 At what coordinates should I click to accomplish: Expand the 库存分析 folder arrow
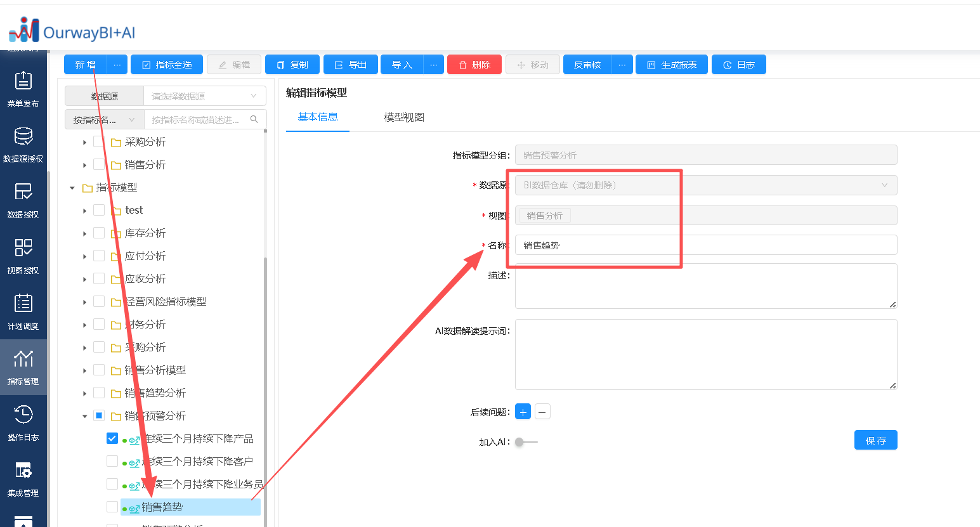84,233
